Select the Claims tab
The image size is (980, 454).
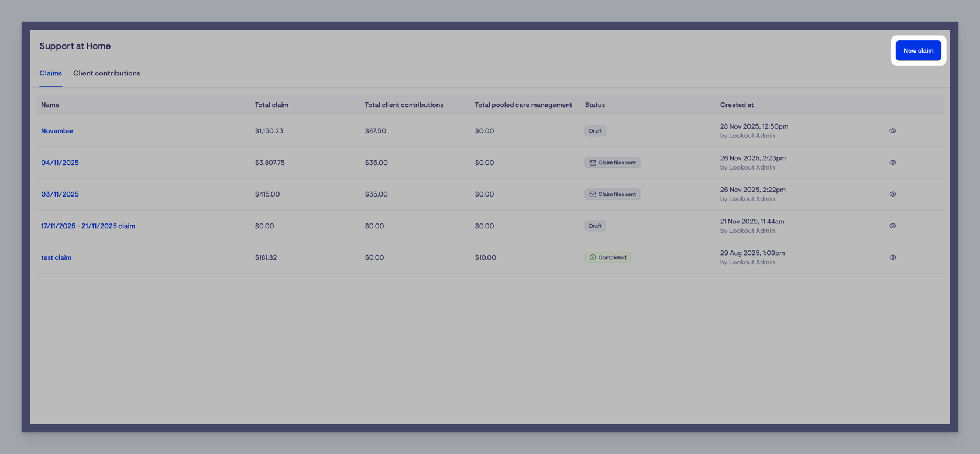point(50,74)
